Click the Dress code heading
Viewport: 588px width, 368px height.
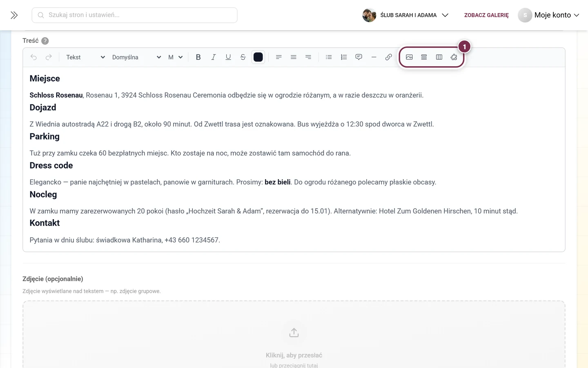pyautogui.click(x=51, y=166)
